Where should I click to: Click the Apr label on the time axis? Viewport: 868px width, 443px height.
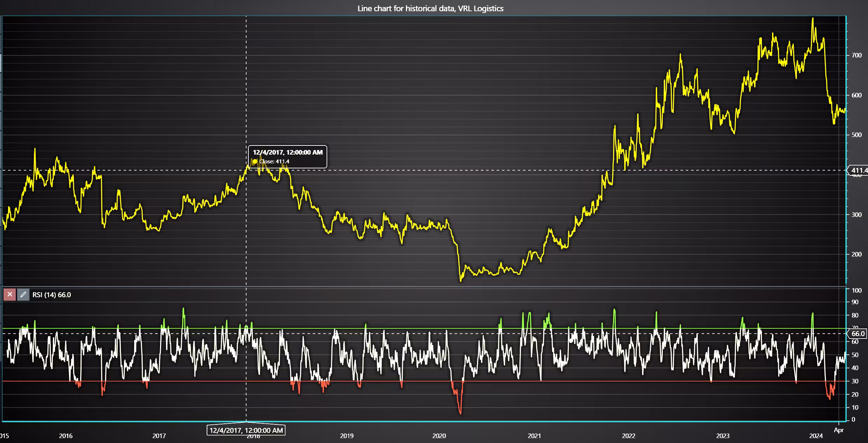pyautogui.click(x=839, y=430)
